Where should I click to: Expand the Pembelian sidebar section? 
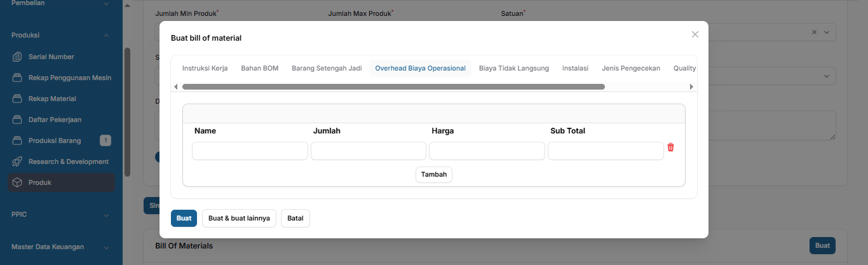click(x=106, y=3)
